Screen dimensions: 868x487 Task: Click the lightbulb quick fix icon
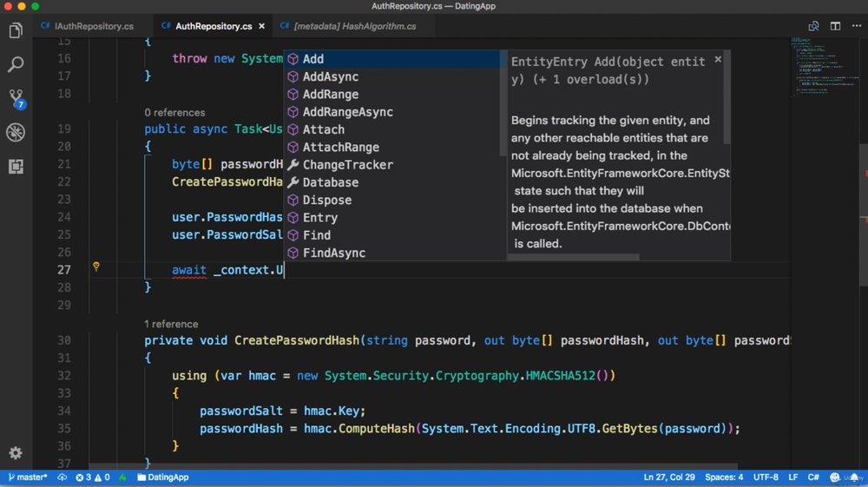point(96,267)
